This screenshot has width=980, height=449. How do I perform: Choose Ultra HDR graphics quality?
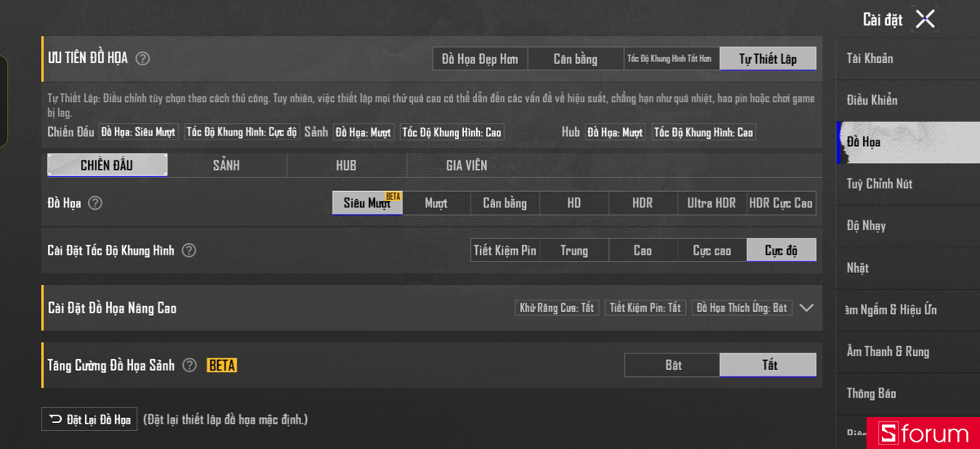coord(711,202)
